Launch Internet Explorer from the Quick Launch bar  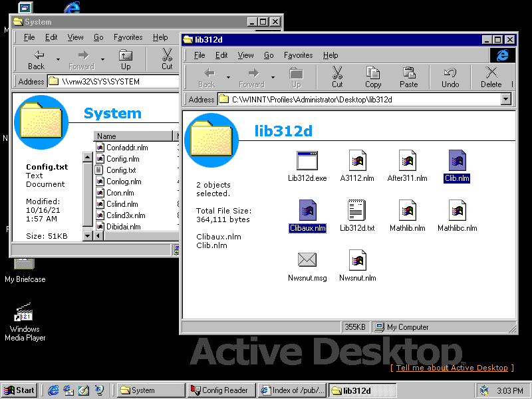(53, 390)
